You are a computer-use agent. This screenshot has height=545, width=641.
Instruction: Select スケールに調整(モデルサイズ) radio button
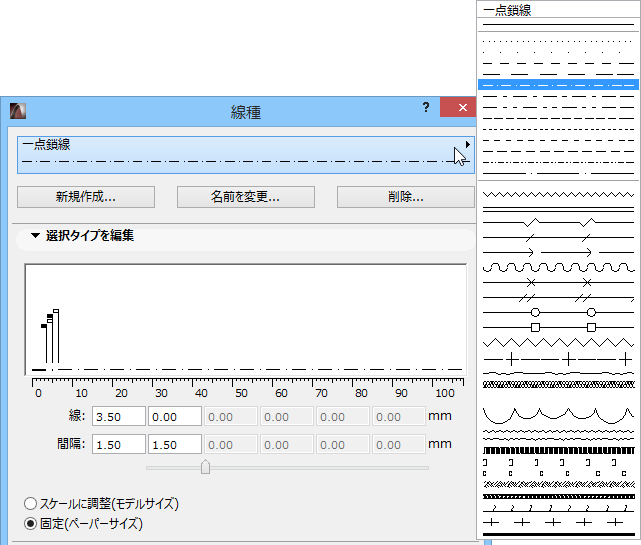pos(30,503)
